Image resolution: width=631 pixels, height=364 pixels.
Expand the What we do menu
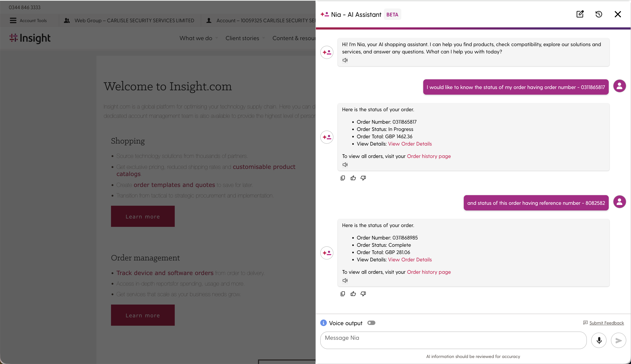[198, 38]
